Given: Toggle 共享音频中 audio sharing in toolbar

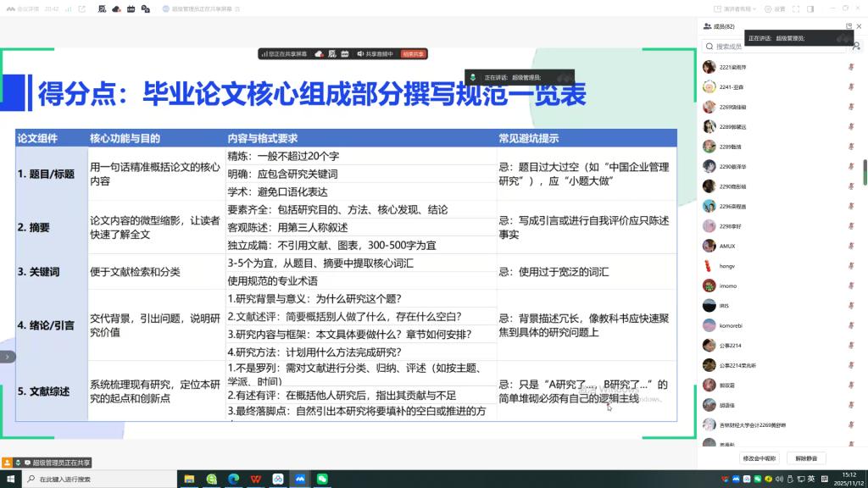Looking at the screenshot, I should click(x=376, y=54).
